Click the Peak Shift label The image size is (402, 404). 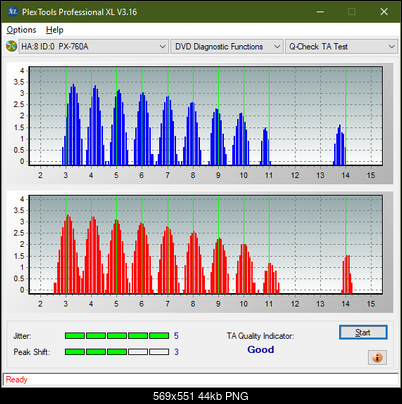tap(32, 352)
